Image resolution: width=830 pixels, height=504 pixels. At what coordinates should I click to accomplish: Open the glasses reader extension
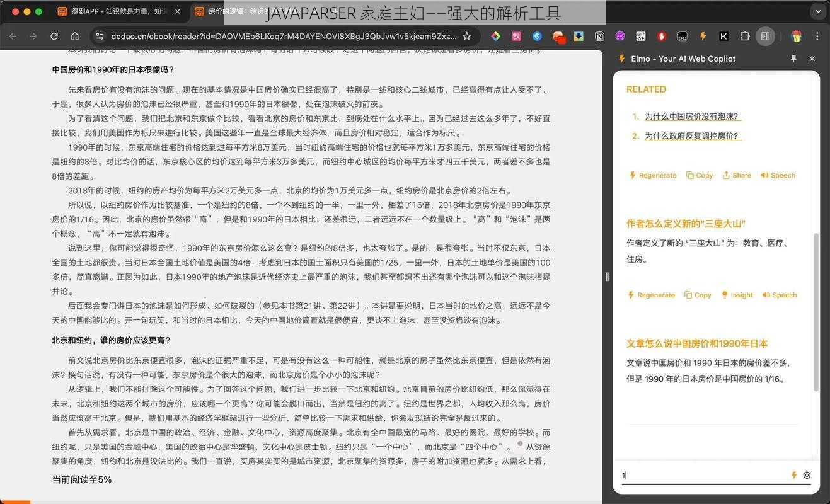click(682, 37)
